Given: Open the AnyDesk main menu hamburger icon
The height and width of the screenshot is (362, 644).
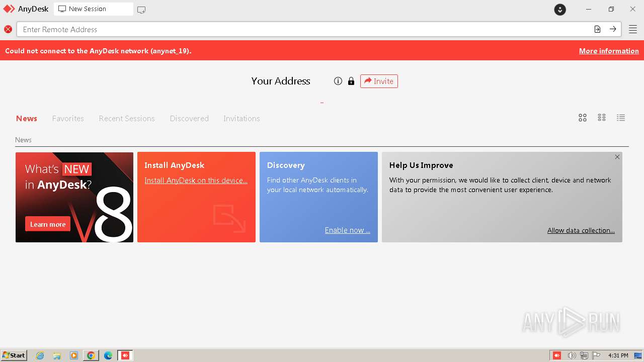Looking at the screenshot, I should (x=632, y=29).
